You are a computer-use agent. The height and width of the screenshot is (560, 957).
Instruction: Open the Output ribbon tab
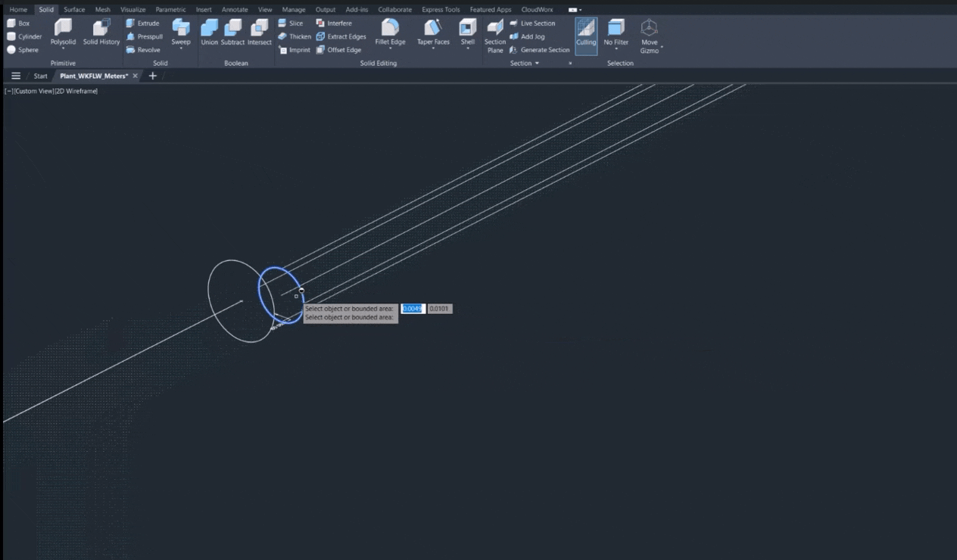coord(326,10)
